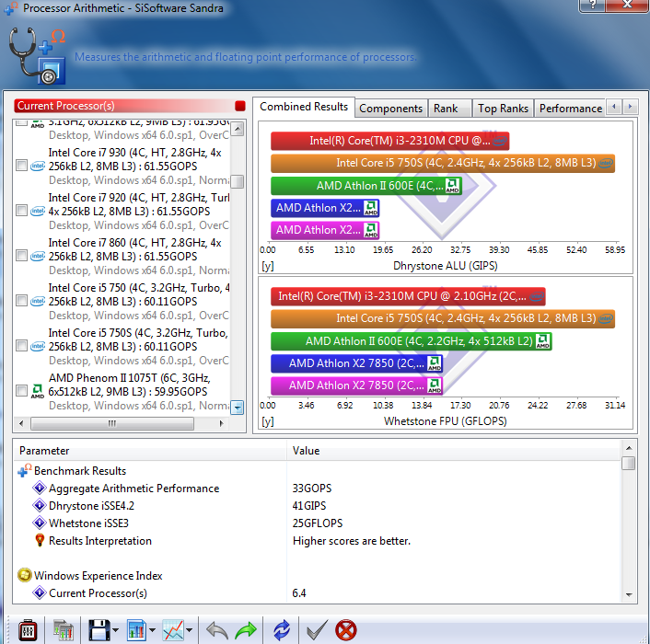Click processor list scroll up arrow

238,129
